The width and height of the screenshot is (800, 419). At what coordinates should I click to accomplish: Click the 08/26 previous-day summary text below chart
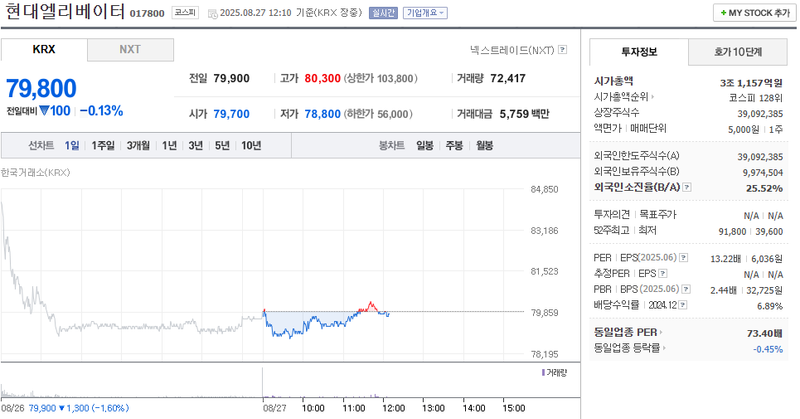click(65, 408)
